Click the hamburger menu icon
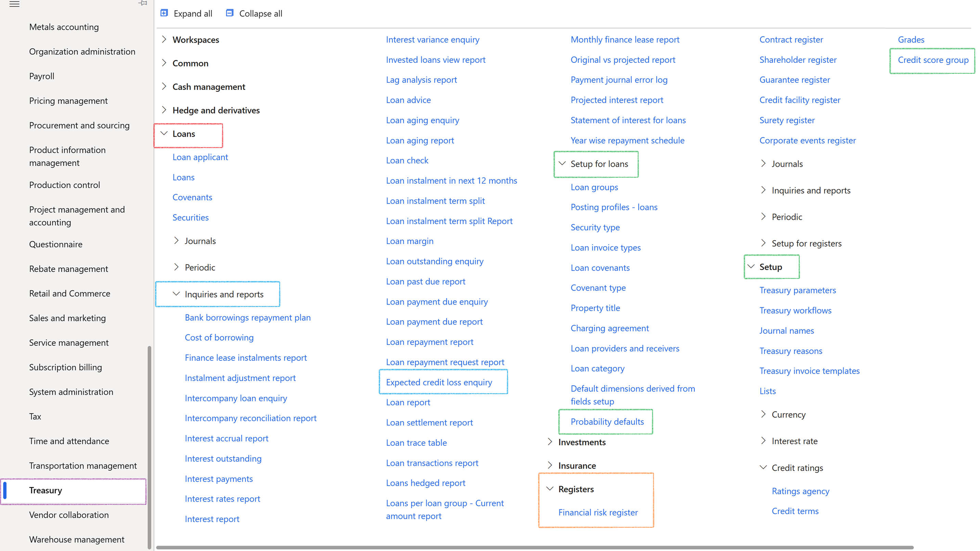Screen dimensions: 980x551 pos(15,4)
